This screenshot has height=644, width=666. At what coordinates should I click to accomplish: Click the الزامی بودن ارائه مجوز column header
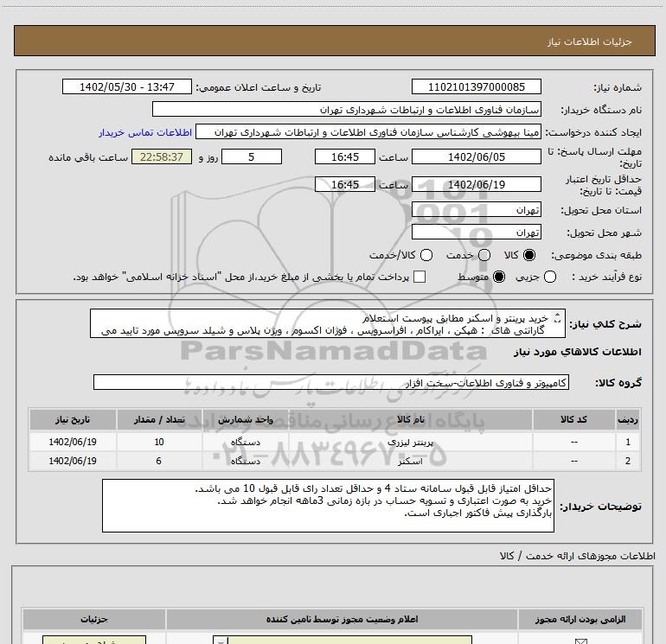[x=580, y=620]
